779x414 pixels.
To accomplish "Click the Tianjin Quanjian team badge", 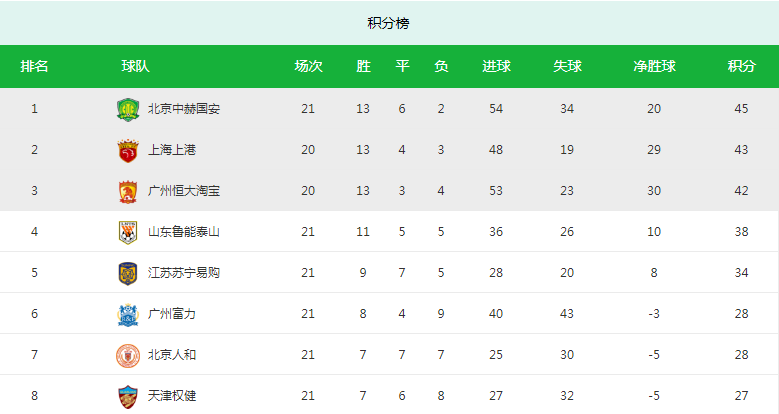I will pos(128,397).
